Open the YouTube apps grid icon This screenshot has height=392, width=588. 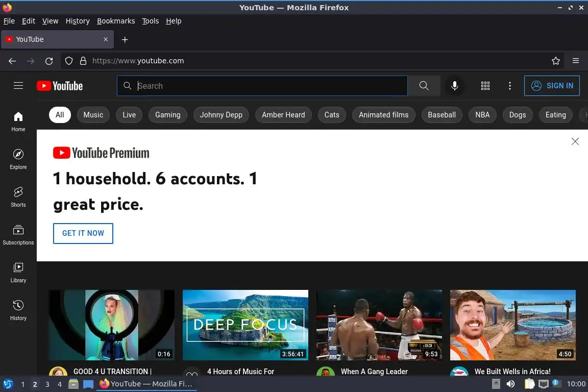click(x=485, y=86)
